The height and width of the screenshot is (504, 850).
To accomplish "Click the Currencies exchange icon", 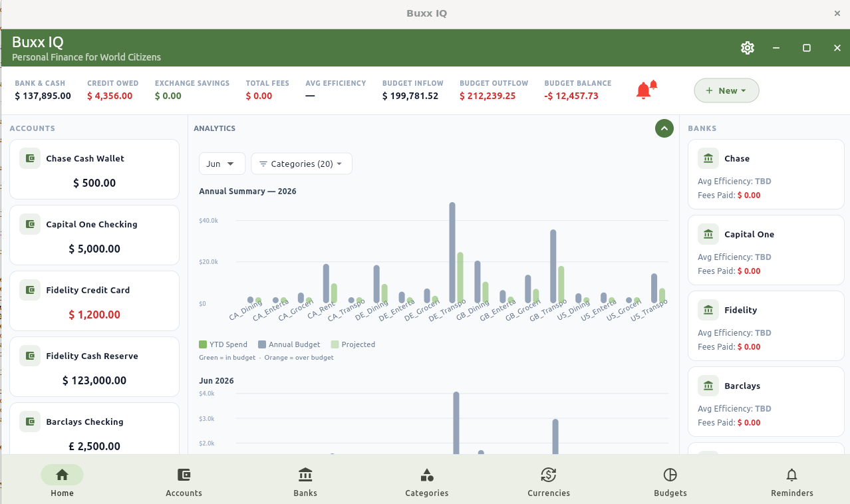I will (x=549, y=475).
